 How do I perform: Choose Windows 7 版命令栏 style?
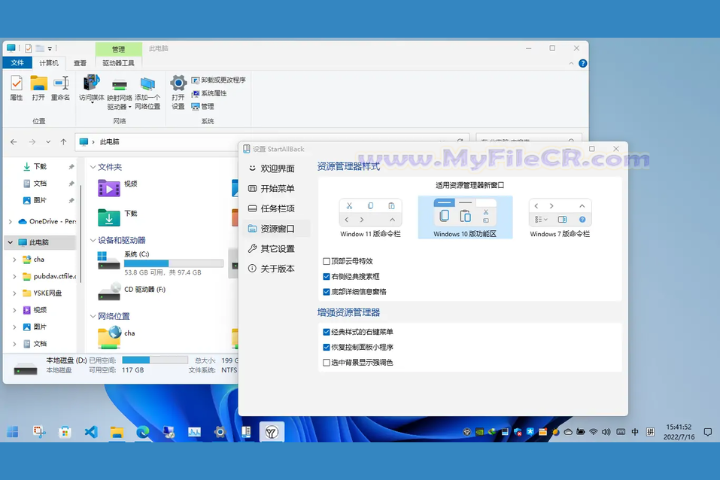point(560,218)
